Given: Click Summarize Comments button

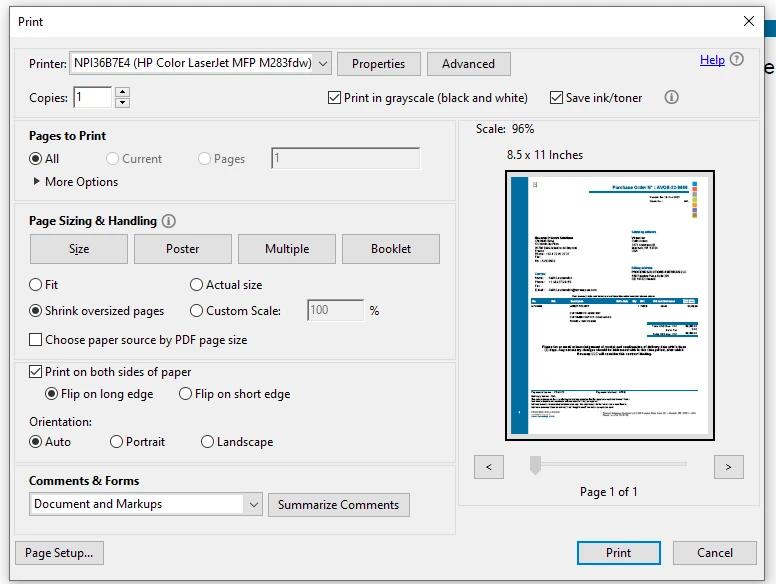Looking at the screenshot, I should (339, 505).
